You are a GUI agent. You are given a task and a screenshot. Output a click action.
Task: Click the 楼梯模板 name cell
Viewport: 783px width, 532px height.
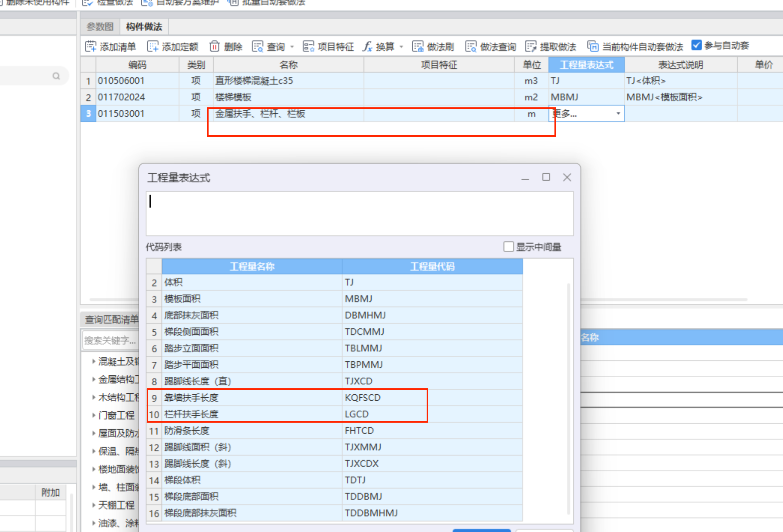[288, 97]
